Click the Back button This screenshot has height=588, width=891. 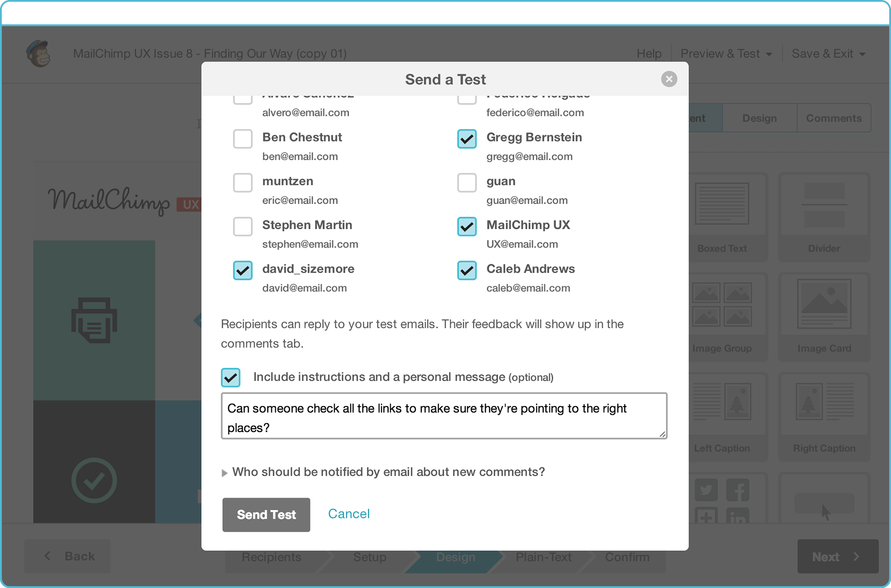point(67,556)
